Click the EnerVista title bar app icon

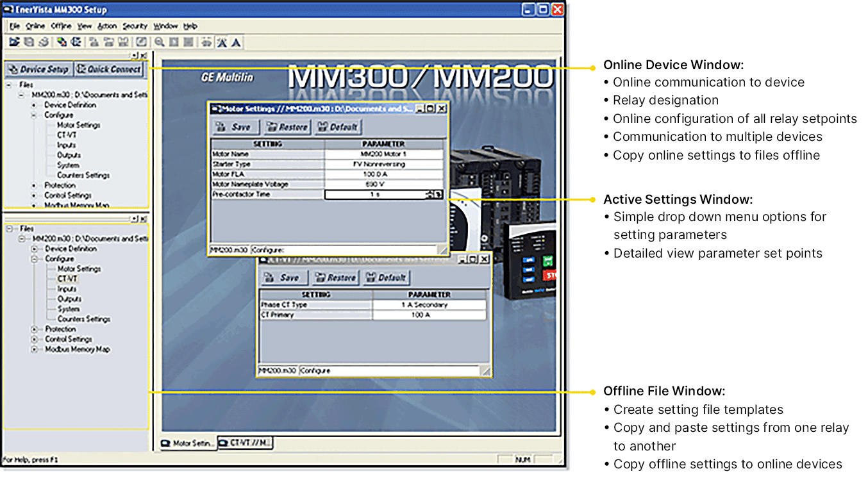(x=8, y=10)
